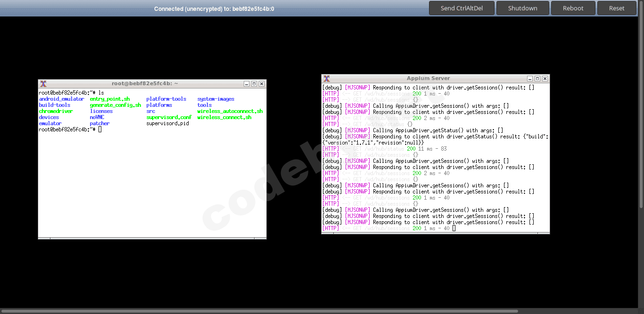Click the Connected (unencrypted) status text
The height and width of the screenshot is (314, 644).
(x=214, y=8)
